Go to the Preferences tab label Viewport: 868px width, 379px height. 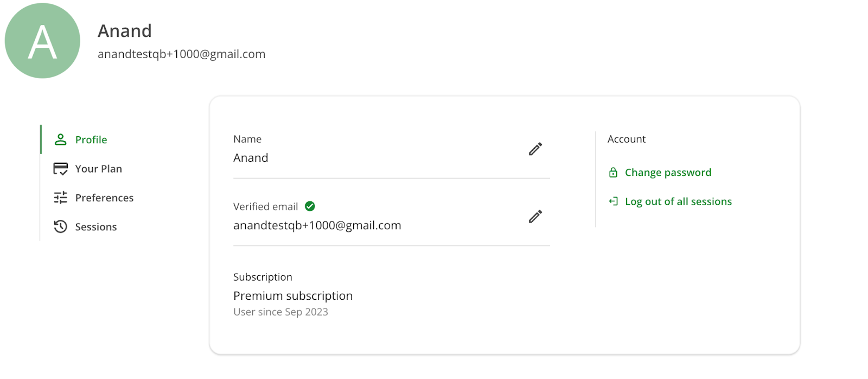pyautogui.click(x=104, y=198)
